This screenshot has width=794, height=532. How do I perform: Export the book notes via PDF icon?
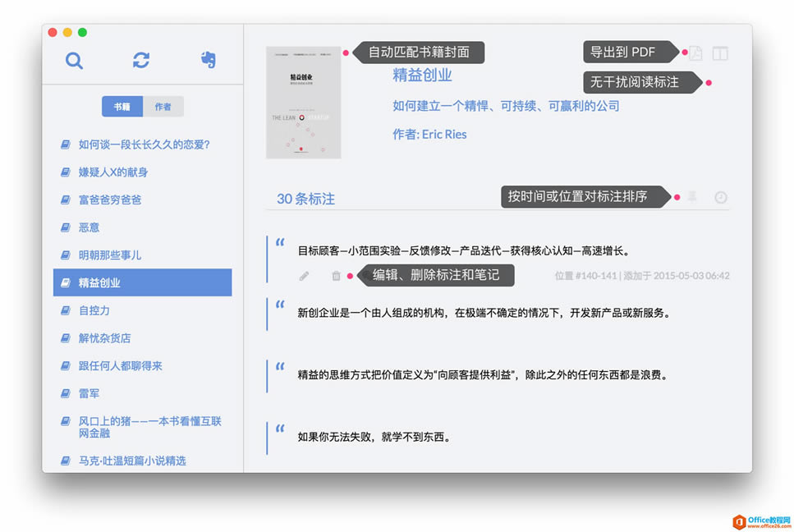point(695,53)
